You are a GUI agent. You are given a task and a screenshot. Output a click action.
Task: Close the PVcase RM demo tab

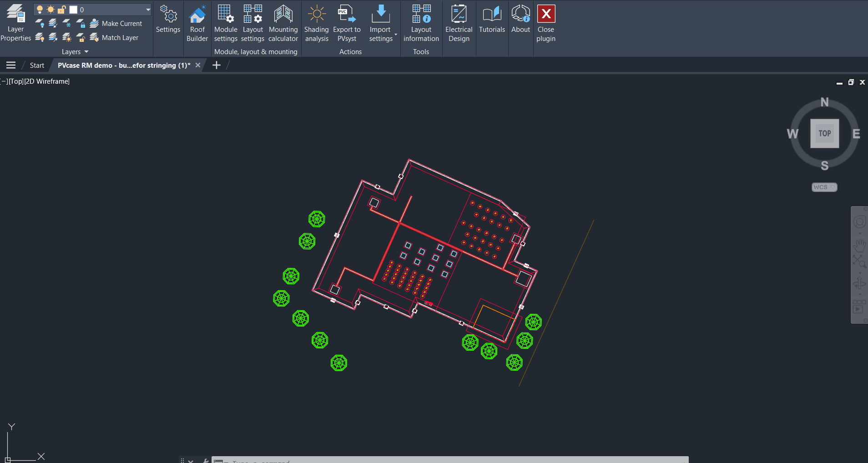coord(198,65)
